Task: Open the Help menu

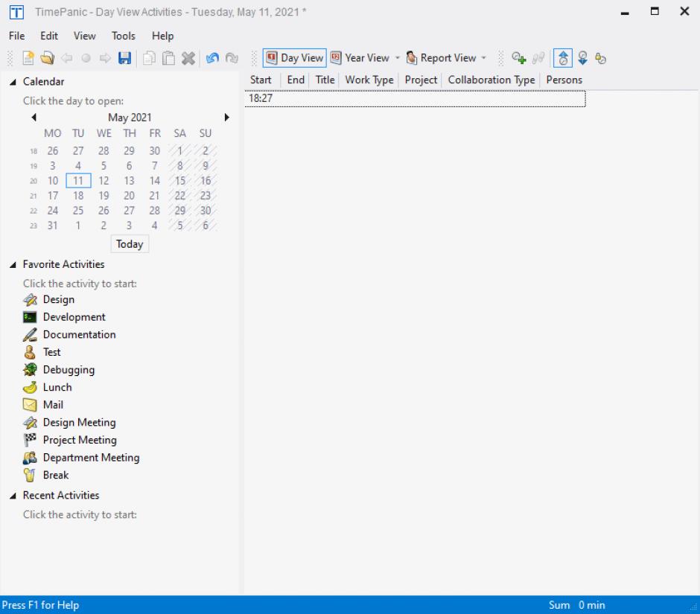Action: click(x=162, y=36)
